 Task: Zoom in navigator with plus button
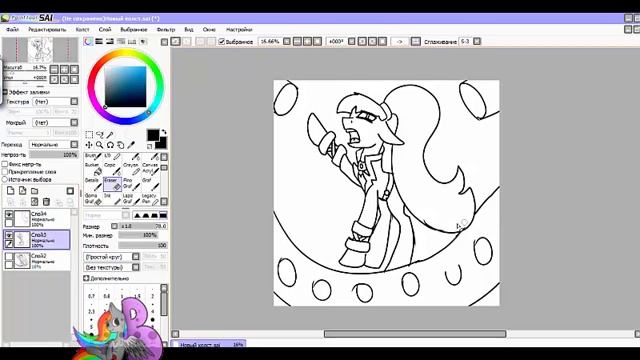click(x=64, y=69)
